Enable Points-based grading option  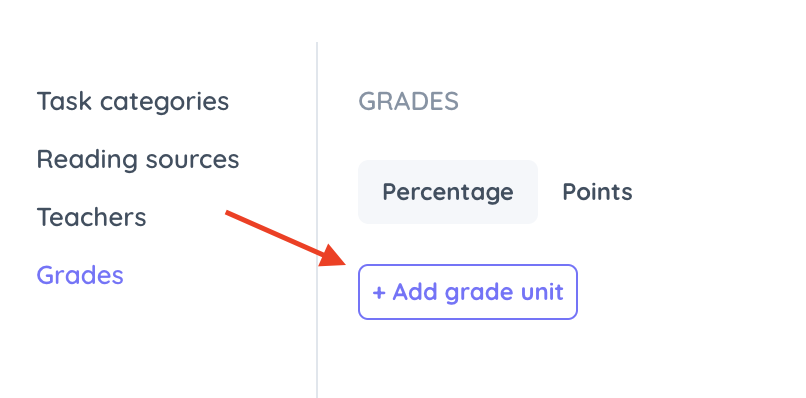coord(597,192)
